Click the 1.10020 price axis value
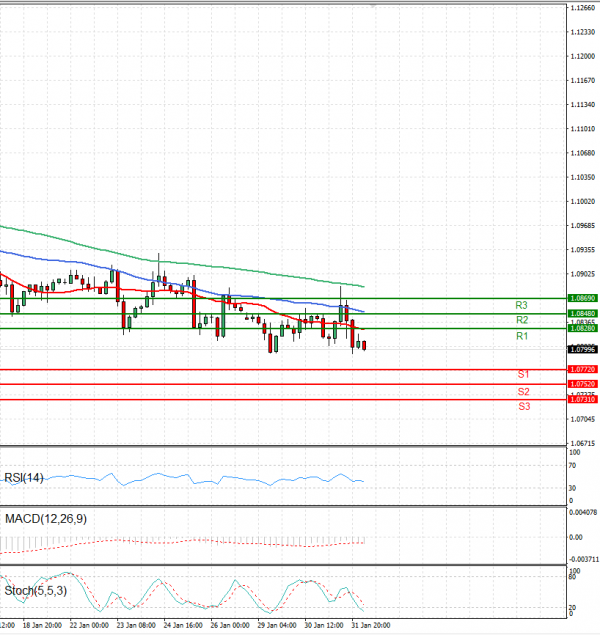The width and height of the screenshot is (600, 635). point(583,201)
